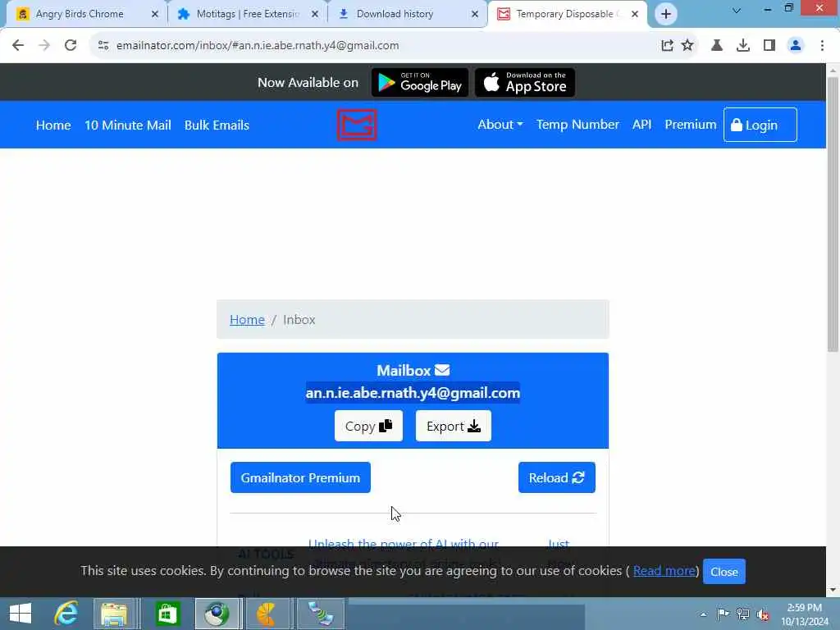Viewport: 840px width, 630px height.
Task: Reload the page using browser refresh icon
Action: pyautogui.click(x=71, y=46)
